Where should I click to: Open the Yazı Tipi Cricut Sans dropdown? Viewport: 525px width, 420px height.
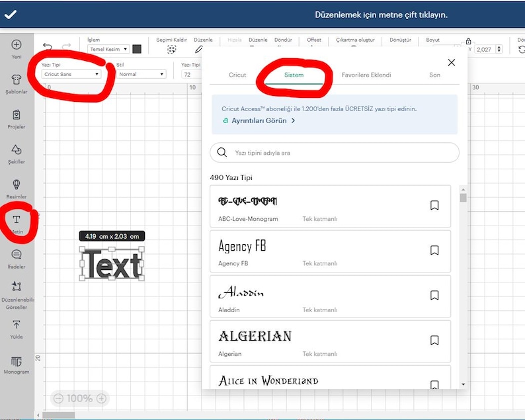pos(71,74)
